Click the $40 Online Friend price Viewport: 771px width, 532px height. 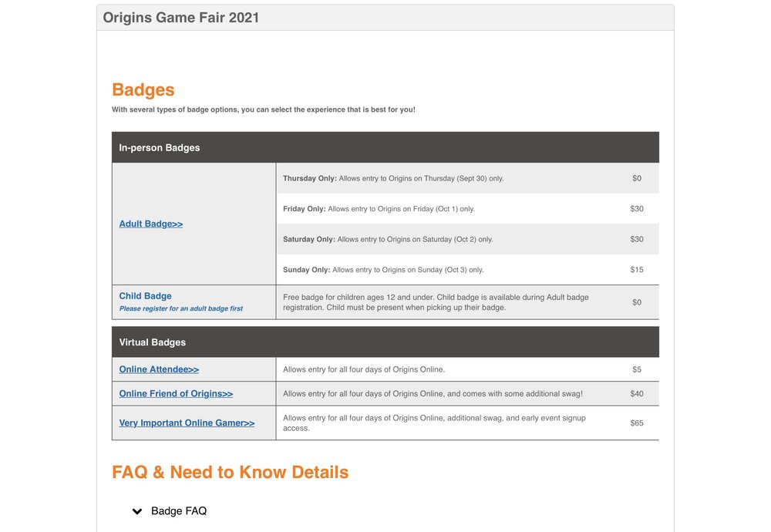tap(637, 393)
